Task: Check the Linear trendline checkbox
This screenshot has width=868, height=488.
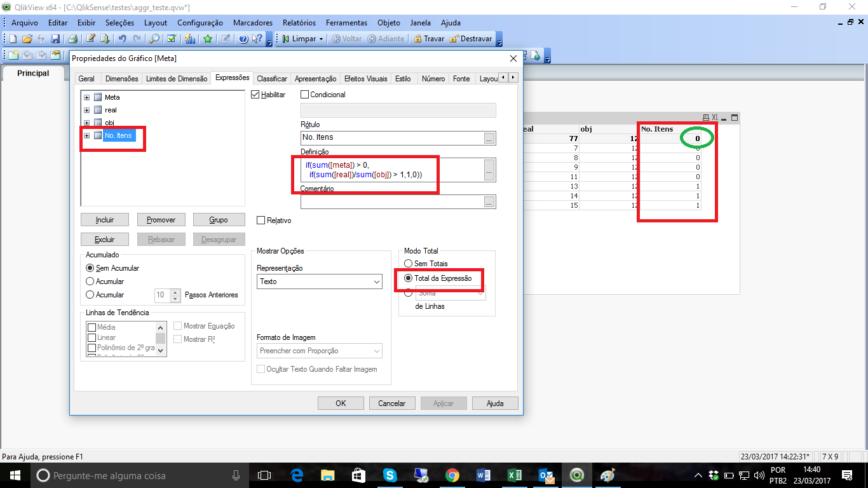Action: [x=92, y=337]
